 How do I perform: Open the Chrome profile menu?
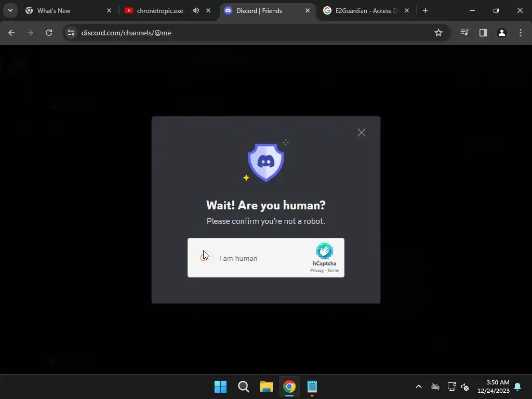501,33
